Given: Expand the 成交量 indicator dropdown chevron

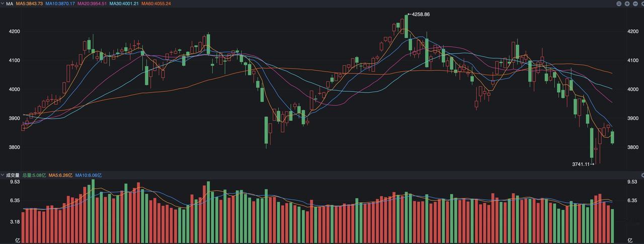Looking at the screenshot, I should pos(2,175).
